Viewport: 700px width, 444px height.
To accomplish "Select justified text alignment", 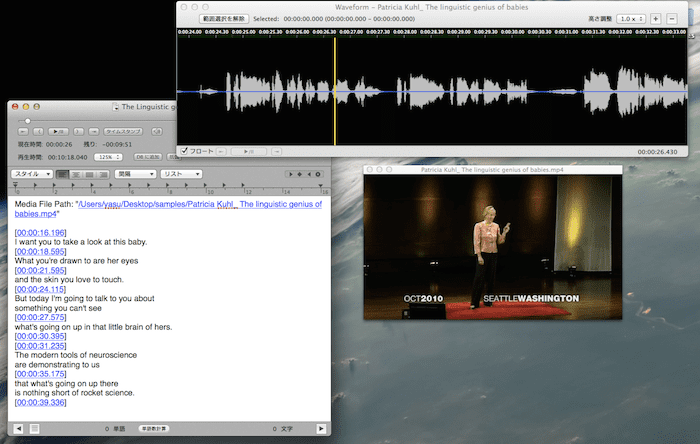I will pyautogui.click(x=89, y=174).
